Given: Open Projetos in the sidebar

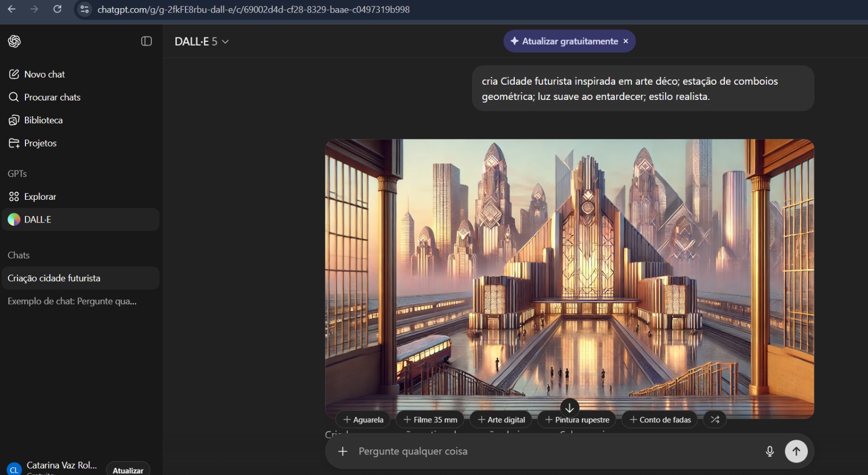Looking at the screenshot, I should 40,143.
